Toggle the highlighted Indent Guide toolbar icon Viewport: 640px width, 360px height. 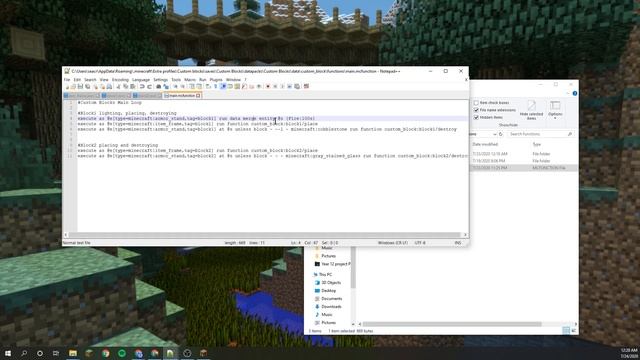pyautogui.click(x=223, y=87)
